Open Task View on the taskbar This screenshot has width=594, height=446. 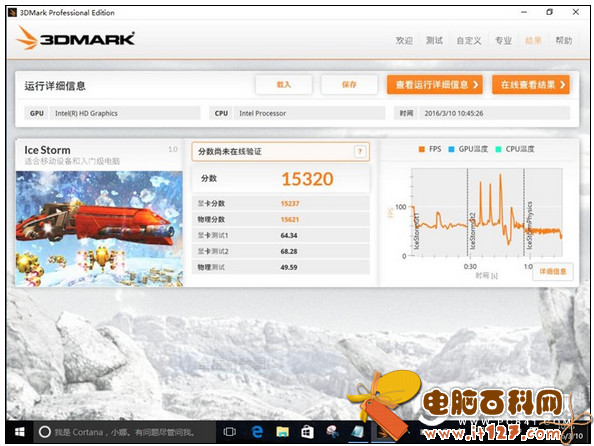coord(230,432)
